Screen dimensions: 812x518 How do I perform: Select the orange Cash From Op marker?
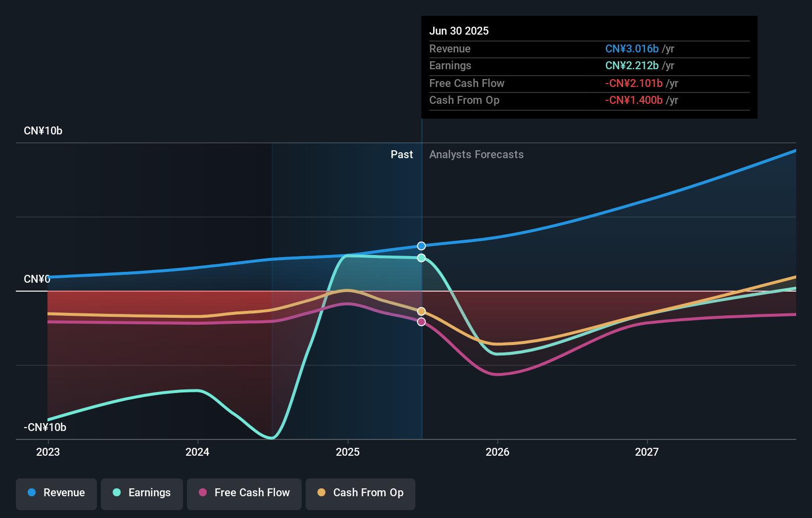(421, 311)
